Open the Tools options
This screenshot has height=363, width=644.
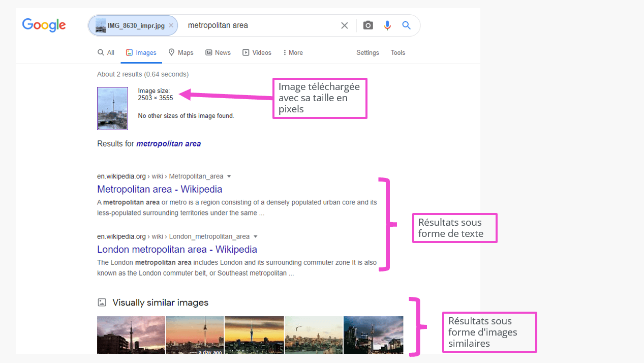(x=398, y=53)
